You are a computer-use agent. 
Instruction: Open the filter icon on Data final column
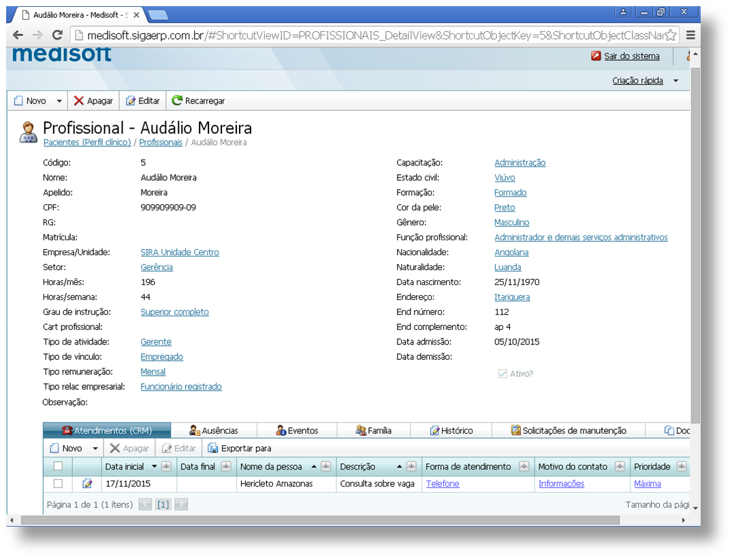(x=226, y=466)
